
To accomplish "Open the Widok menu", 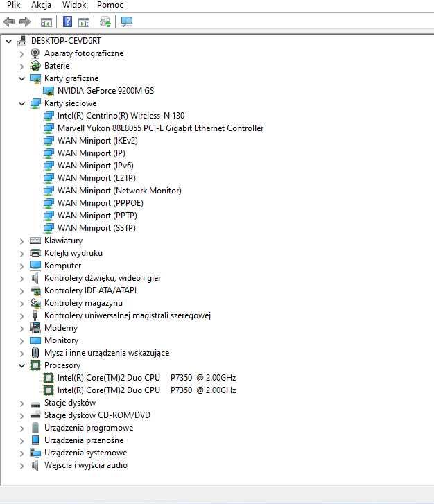I will (74, 5).
